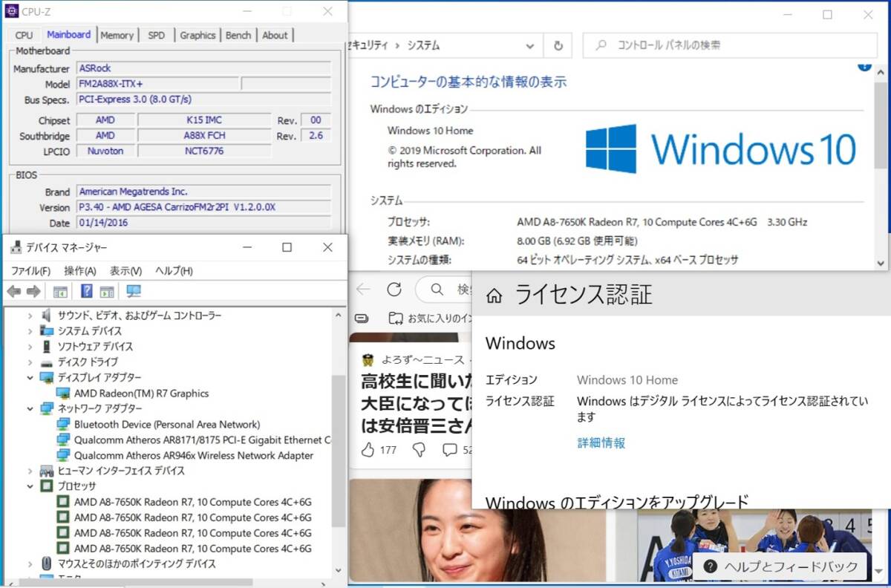
Task: Switch to the Memory tab in CPU-Z
Action: (117, 35)
